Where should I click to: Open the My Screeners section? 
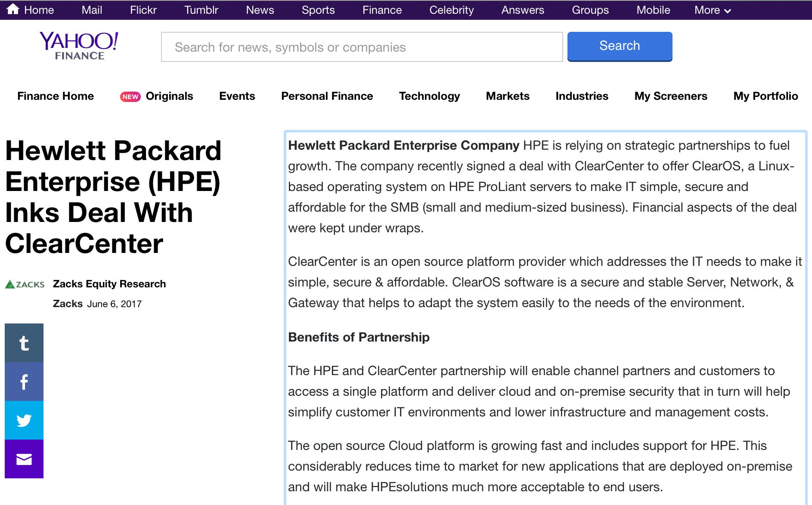(x=670, y=96)
